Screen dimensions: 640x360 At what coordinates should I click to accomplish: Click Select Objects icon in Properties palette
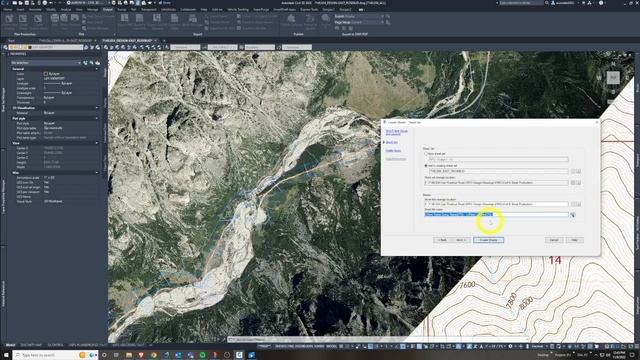pyautogui.click(x=91, y=63)
